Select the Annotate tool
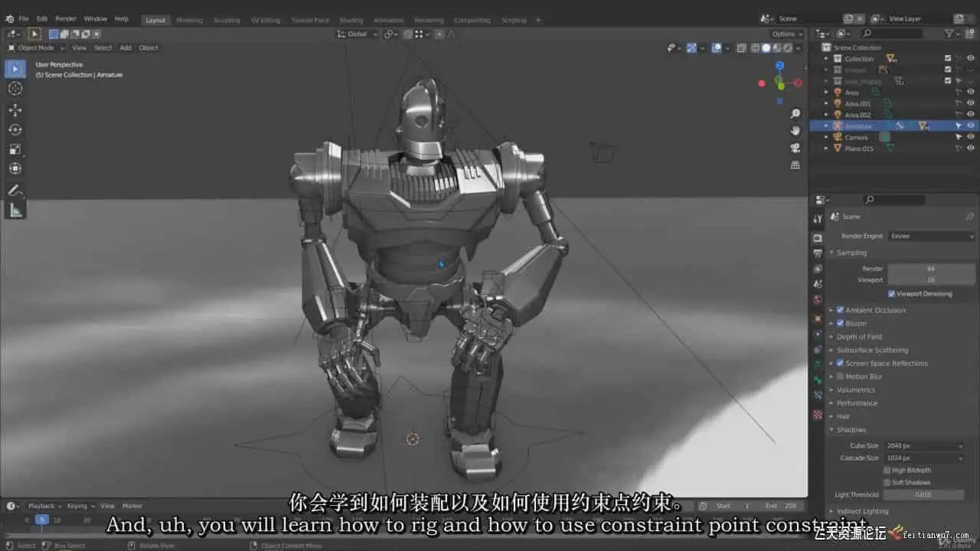 point(15,191)
